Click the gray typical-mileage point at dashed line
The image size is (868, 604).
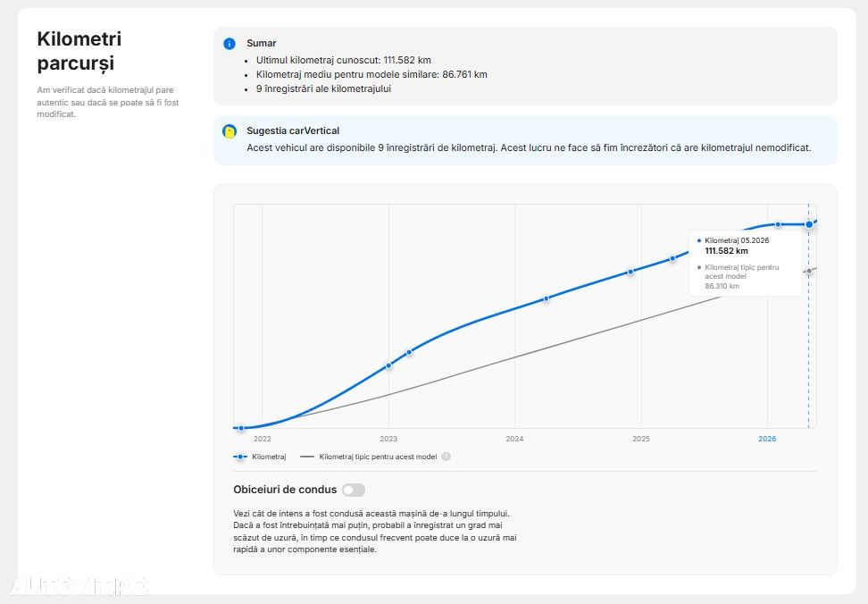tap(809, 271)
